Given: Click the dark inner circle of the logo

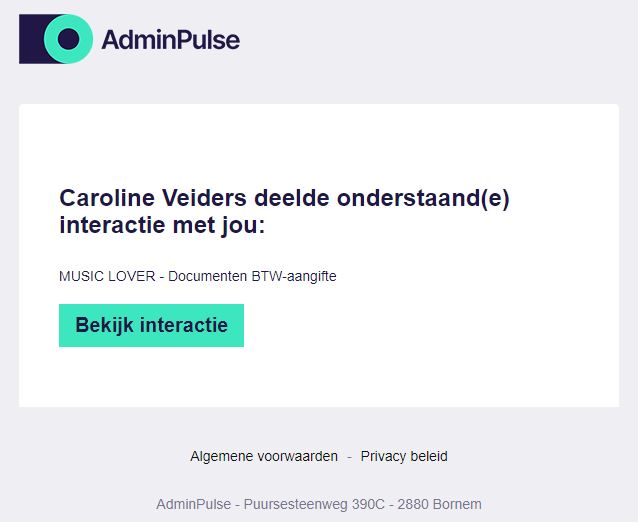Looking at the screenshot, I should pos(68,39).
